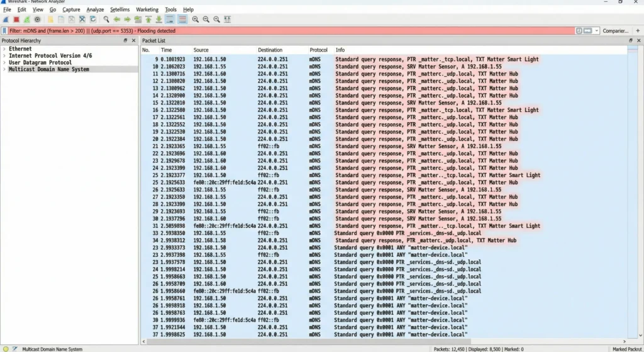Select the packet with time 2.5938350
Screen dimensions: 644x352
tap(384, 233)
